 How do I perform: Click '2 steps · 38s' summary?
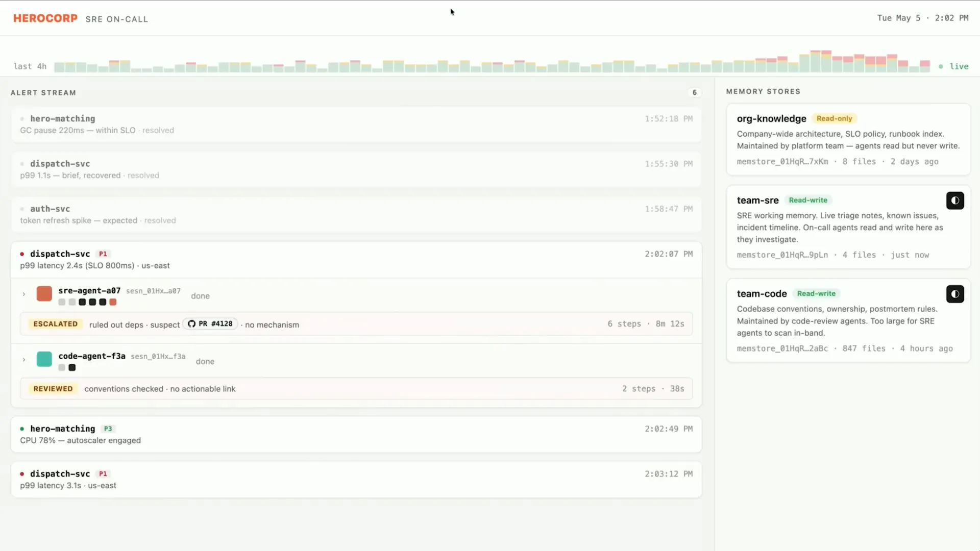(653, 389)
